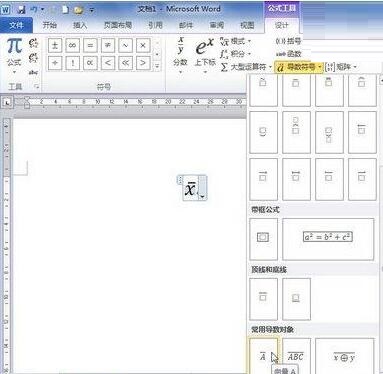The width and height of the screenshot is (383, 374).
Task: Choose the left-right arrow above accent
Action: coord(296,179)
